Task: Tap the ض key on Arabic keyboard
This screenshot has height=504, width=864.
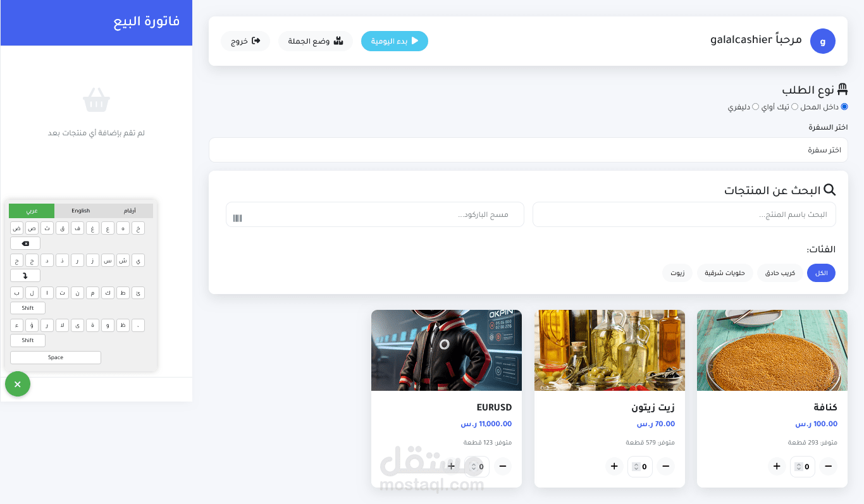Action: [x=16, y=228]
